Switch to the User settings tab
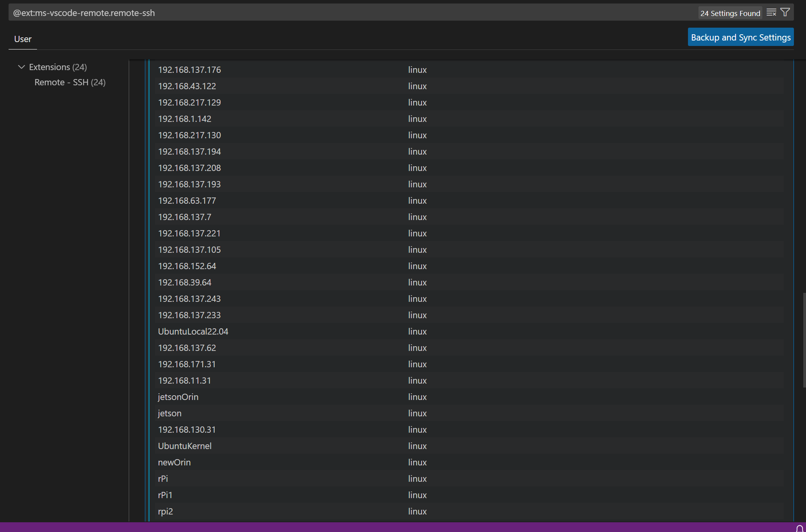 [23, 39]
